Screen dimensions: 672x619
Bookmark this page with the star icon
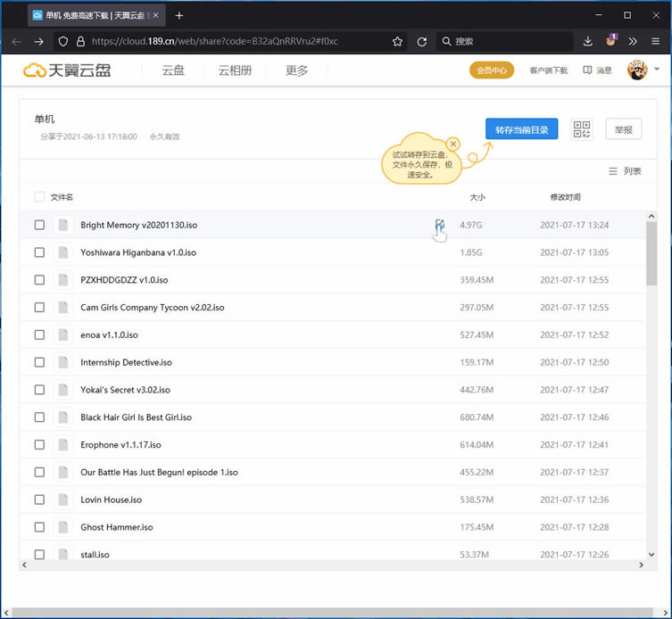397,42
